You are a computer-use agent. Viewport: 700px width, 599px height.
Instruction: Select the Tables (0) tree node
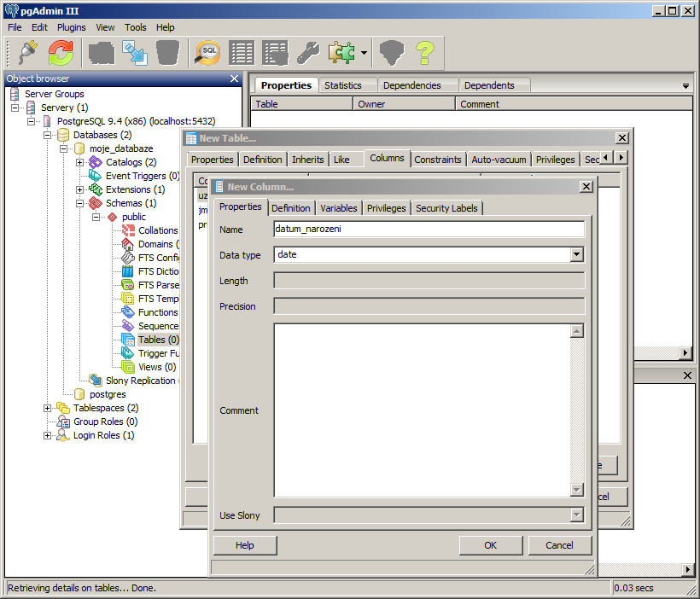click(x=158, y=340)
